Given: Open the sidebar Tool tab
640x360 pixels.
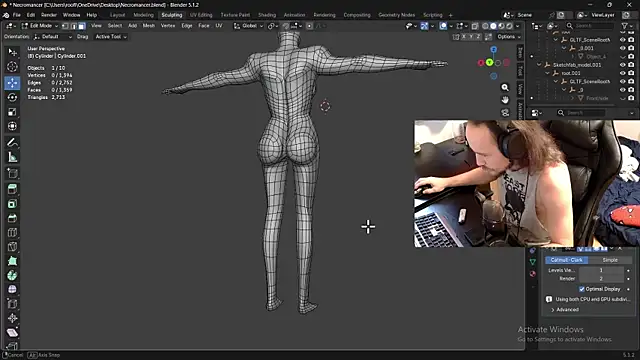Looking at the screenshot, I should 520,71.
